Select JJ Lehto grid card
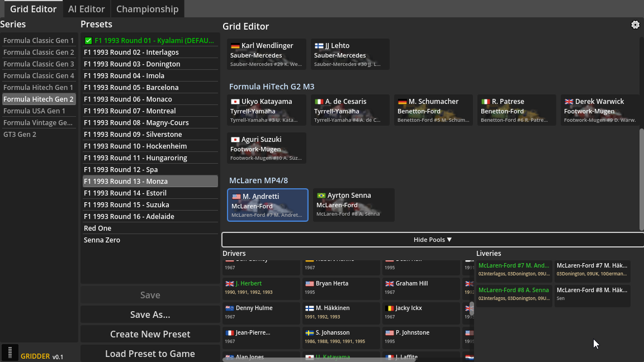This screenshot has width=644, height=362. pyautogui.click(x=350, y=54)
